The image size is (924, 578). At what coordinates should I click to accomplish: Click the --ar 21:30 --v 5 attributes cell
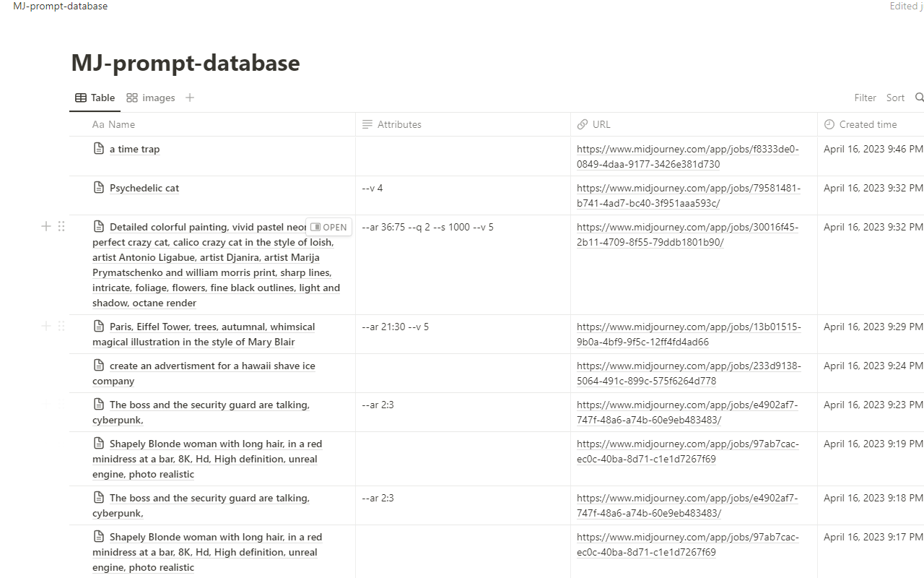coord(396,327)
